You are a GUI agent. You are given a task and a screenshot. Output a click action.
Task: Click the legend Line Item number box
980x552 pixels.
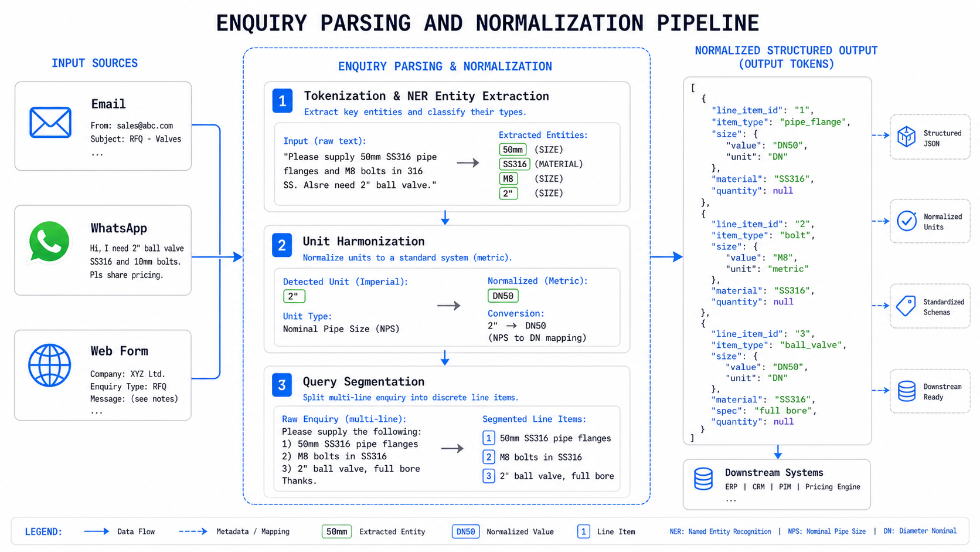pos(584,531)
